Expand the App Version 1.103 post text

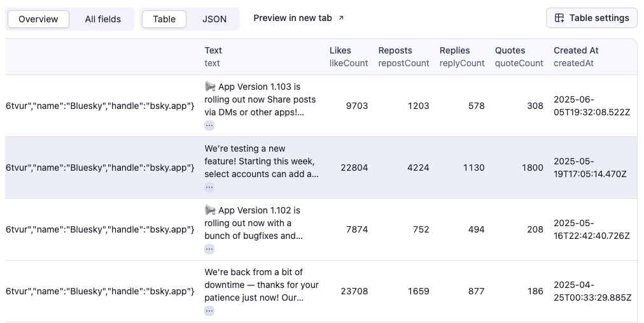click(209, 126)
